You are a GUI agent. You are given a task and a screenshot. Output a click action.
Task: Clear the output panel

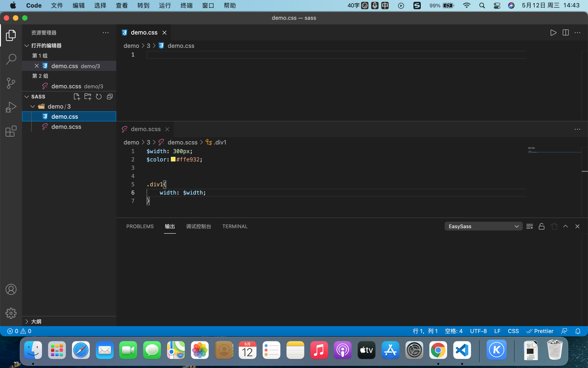click(529, 226)
